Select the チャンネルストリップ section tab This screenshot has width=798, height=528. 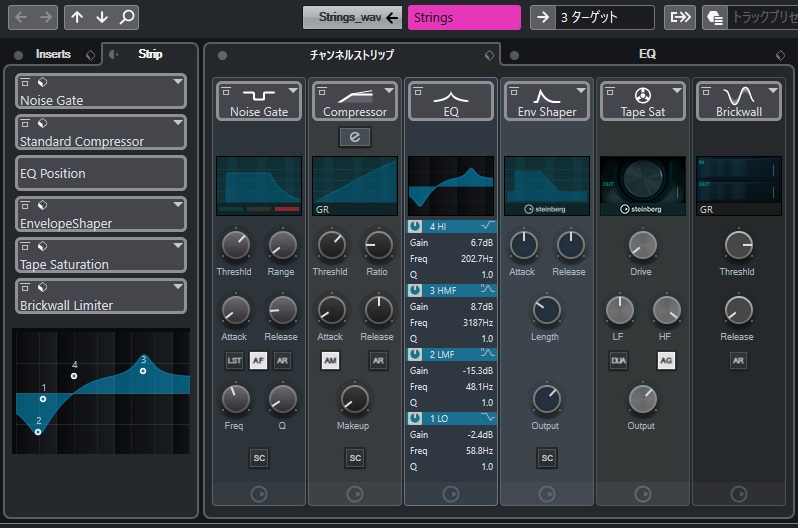[352, 55]
